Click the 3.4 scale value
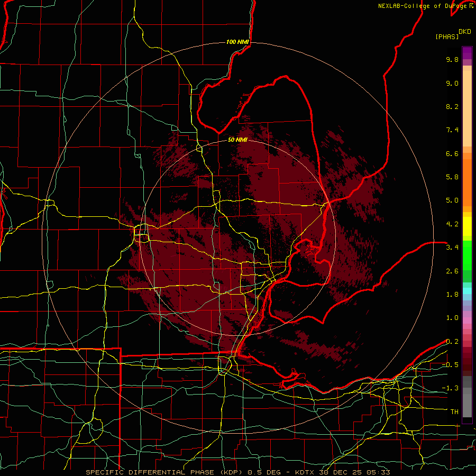The image size is (476, 476). (x=452, y=248)
